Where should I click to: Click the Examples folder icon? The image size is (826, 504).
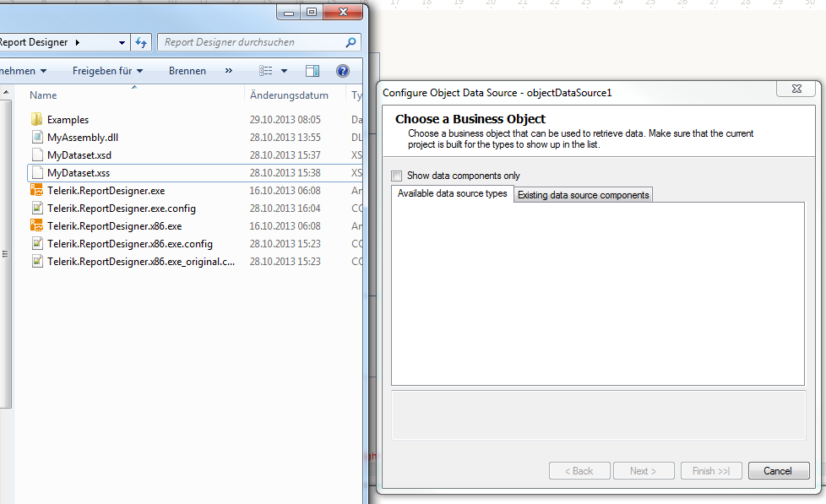(x=37, y=120)
